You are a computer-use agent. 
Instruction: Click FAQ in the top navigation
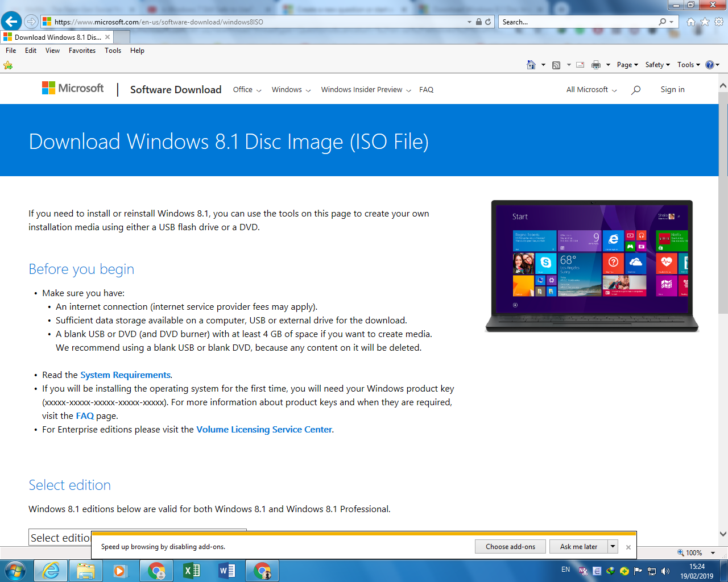(426, 90)
